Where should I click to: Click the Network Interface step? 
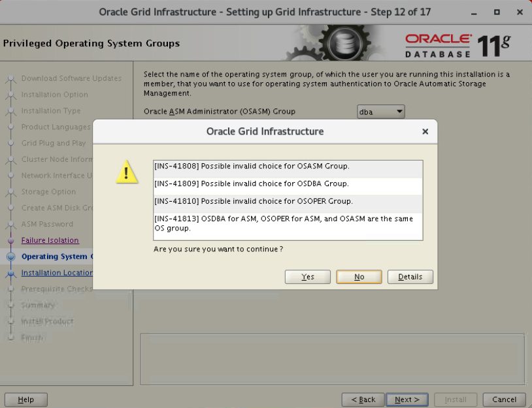click(57, 176)
